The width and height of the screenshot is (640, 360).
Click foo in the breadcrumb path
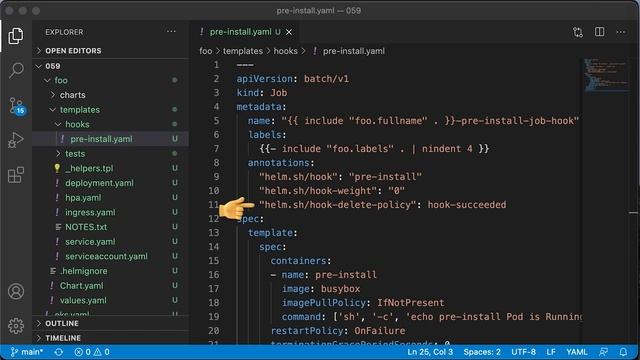click(205, 51)
